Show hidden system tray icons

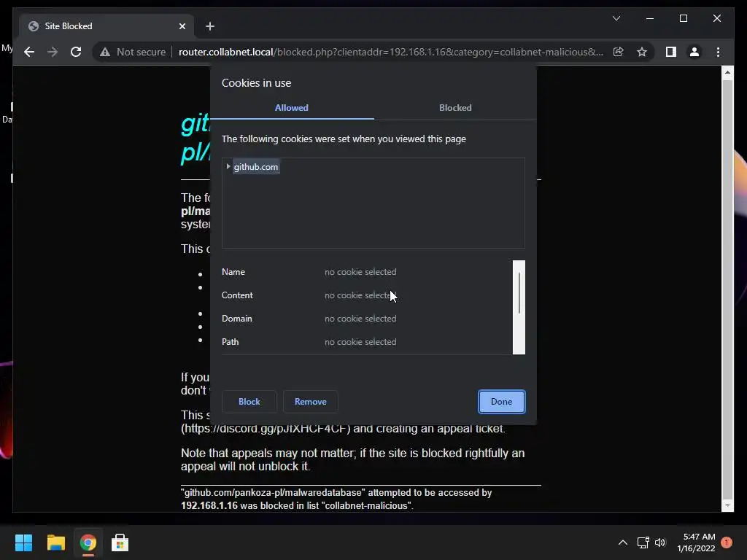tap(623, 542)
